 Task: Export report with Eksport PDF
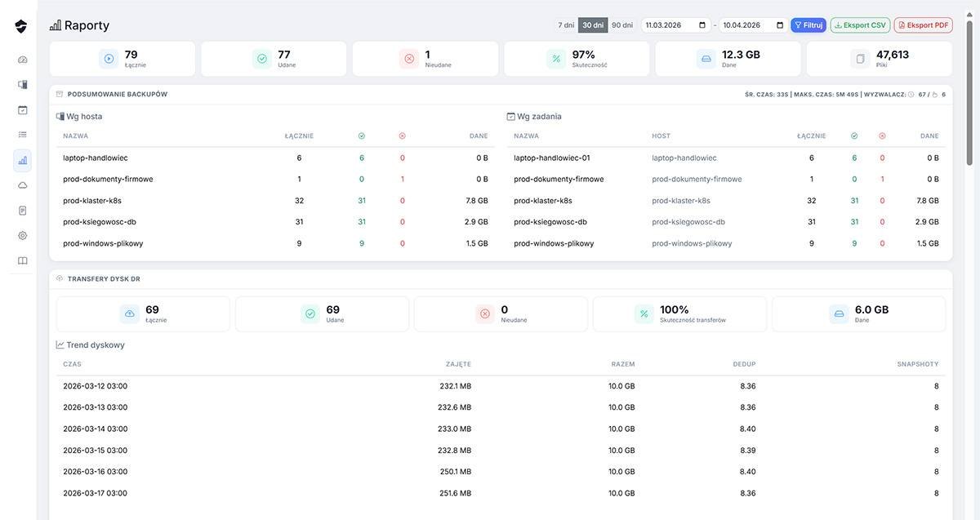pos(923,25)
